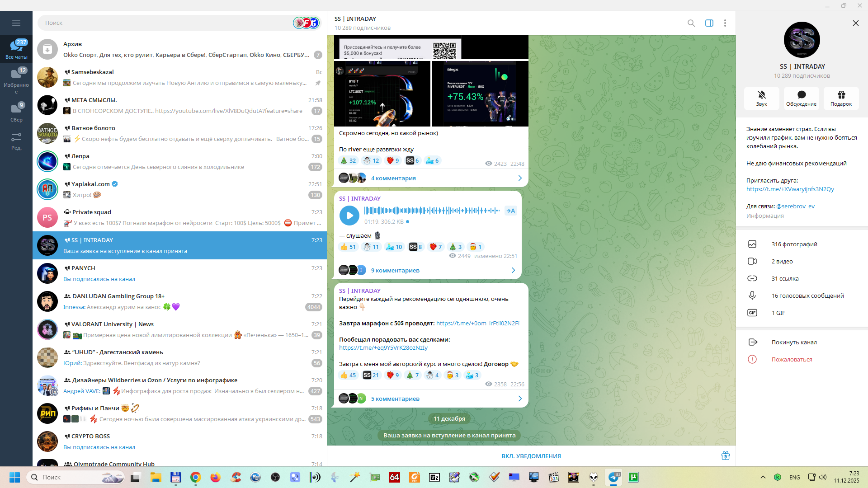The width and height of the screenshot is (868, 488).
Task: Open the @serebrov_ev contact link
Action: 795,206
